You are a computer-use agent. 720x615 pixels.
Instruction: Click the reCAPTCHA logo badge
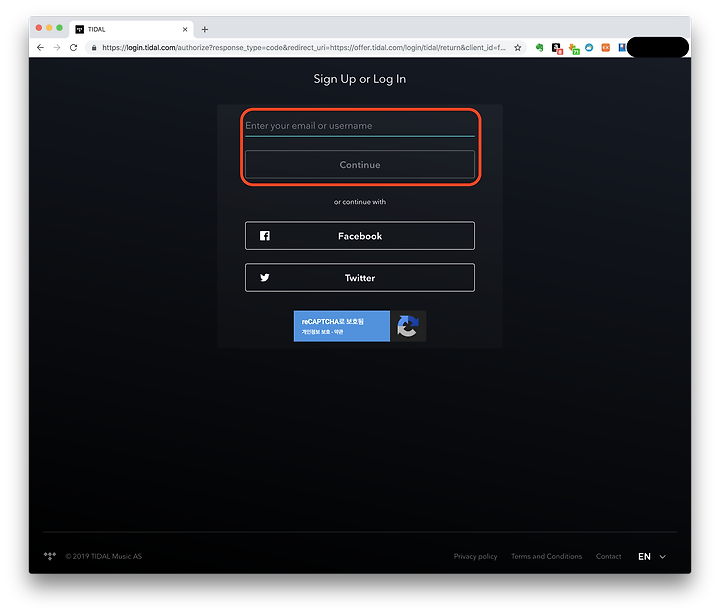coord(408,326)
